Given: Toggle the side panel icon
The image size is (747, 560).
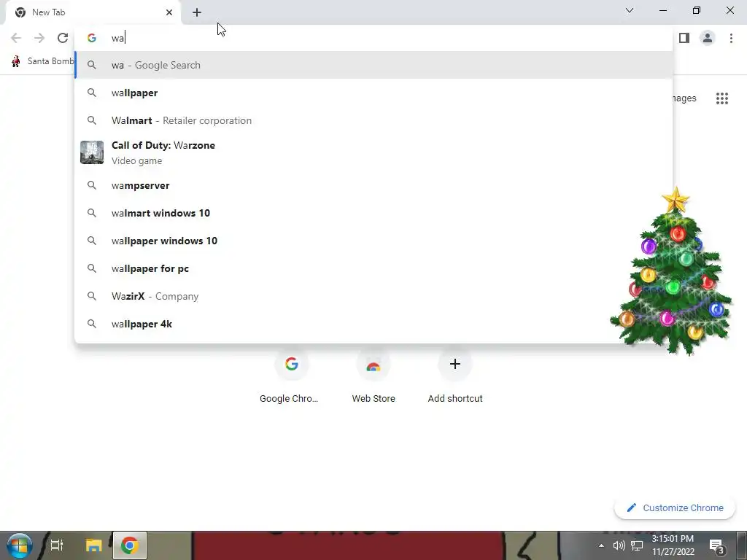Looking at the screenshot, I should 684,38.
